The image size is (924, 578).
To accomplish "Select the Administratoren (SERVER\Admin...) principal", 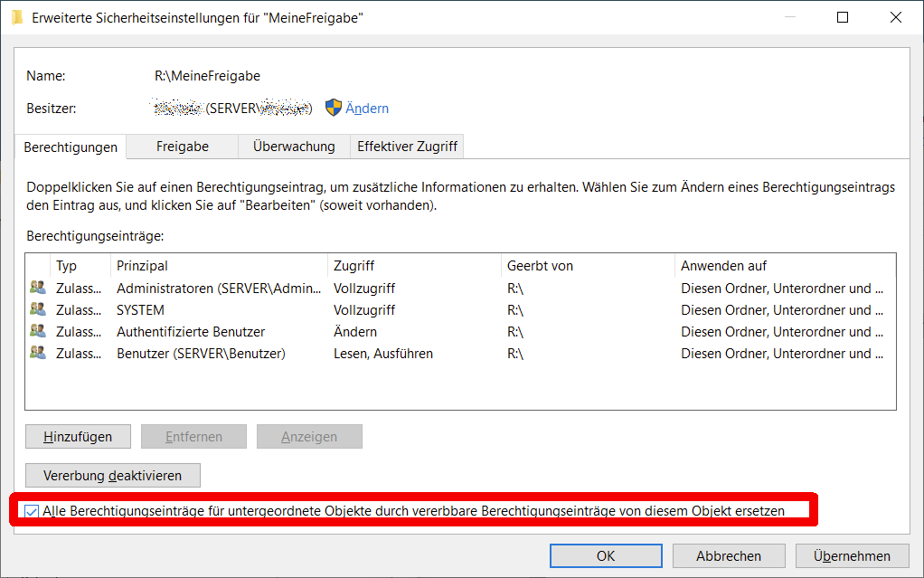I will click(x=219, y=289).
